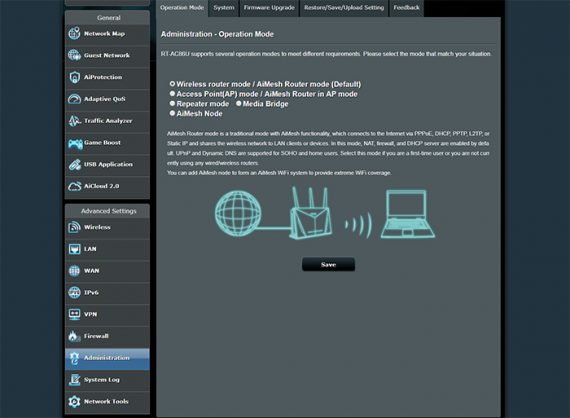Screen dimensions: 570x418
Task: Open USB Application icon
Action: [x=74, y=164]
